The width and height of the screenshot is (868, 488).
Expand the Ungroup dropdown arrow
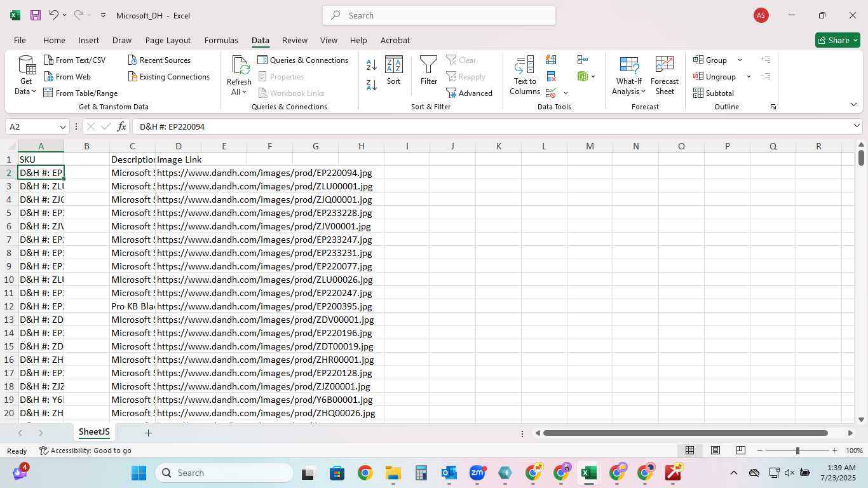[749, 76]
